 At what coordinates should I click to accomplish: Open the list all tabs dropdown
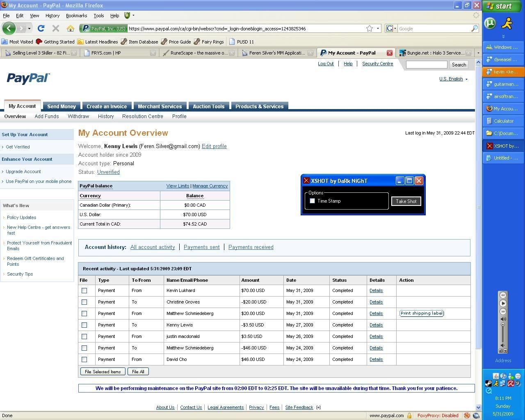coord(478,53)
